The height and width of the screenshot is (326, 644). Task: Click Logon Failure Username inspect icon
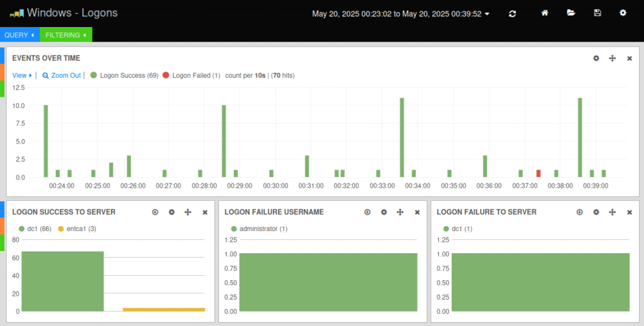[x=367, y=212]
